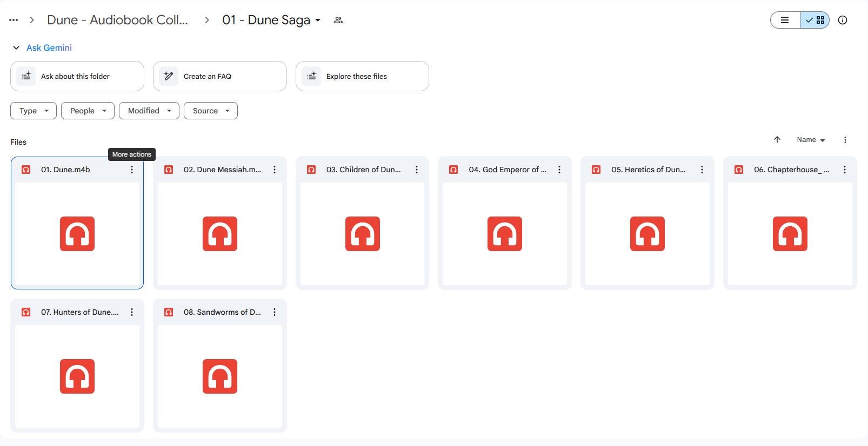Click the Create an FAQ button
Image resolution: width=868 pixels, height=446 pixels.
pyautogui.click(x=219, y=76)
